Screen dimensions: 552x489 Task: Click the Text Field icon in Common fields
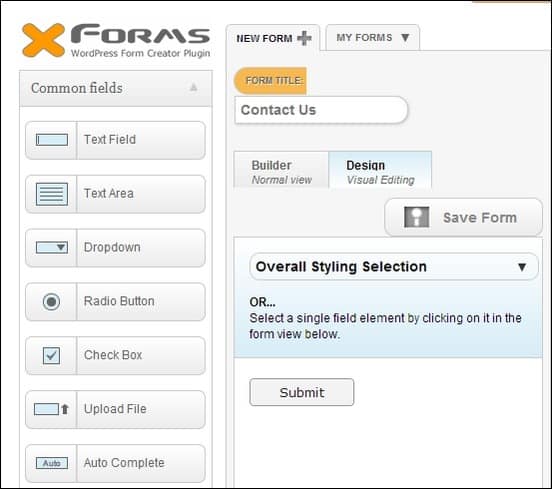(52, 140)
